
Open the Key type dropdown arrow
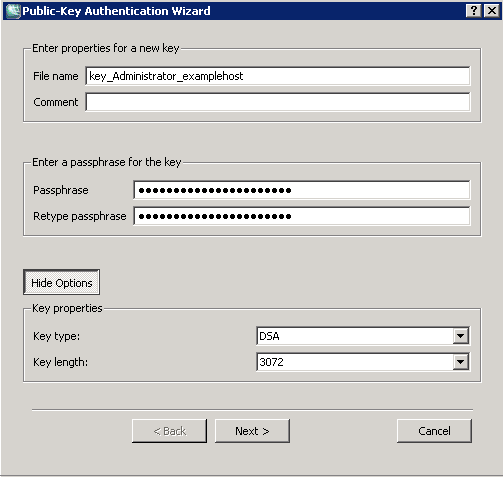460,336
